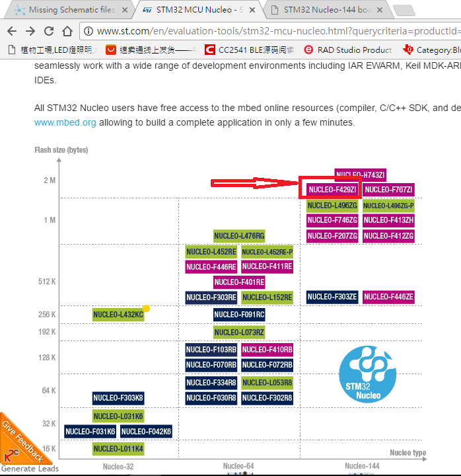Image resolution: width=461 pixels, height=476 pixels.
Task: Close the STM32 Nucleo-144 tab
Action: click(x=379, y=10)
